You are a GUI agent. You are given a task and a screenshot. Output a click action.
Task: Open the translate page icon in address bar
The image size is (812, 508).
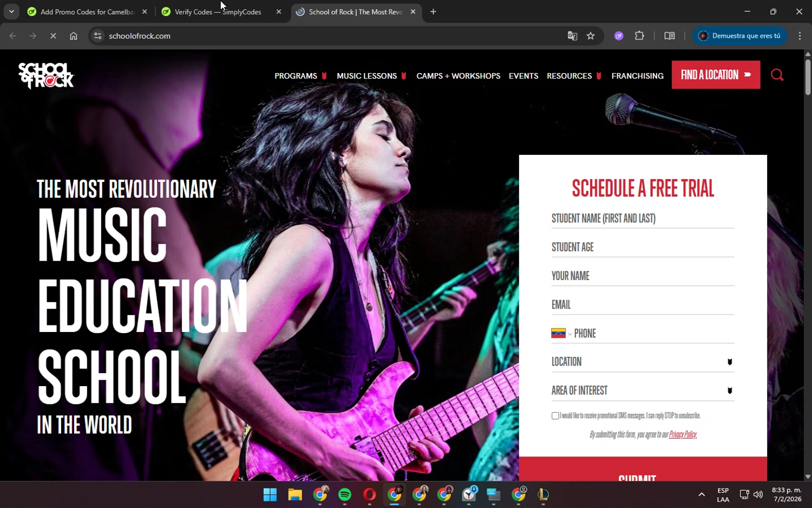(572, 36)
